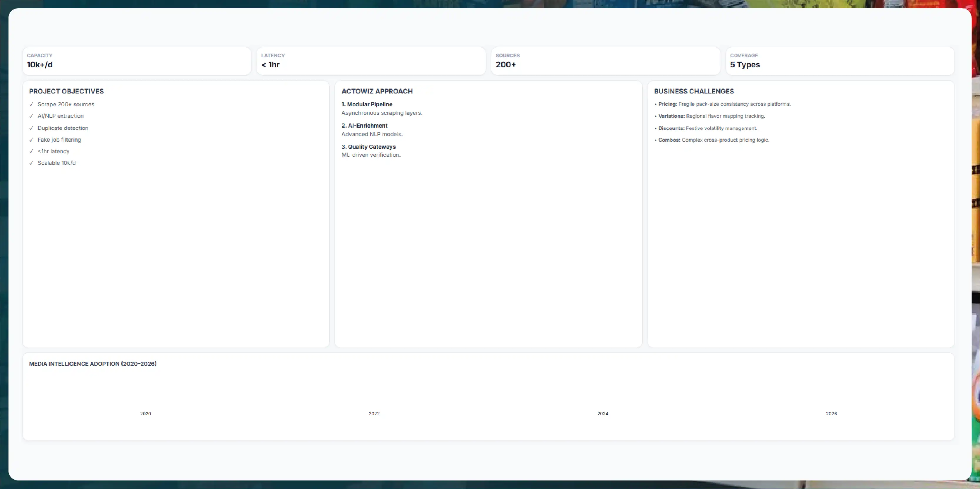Viewport: 980px width, 489px height.
Task: Click the Combos challenge bullet
Action: coord(712,140)
